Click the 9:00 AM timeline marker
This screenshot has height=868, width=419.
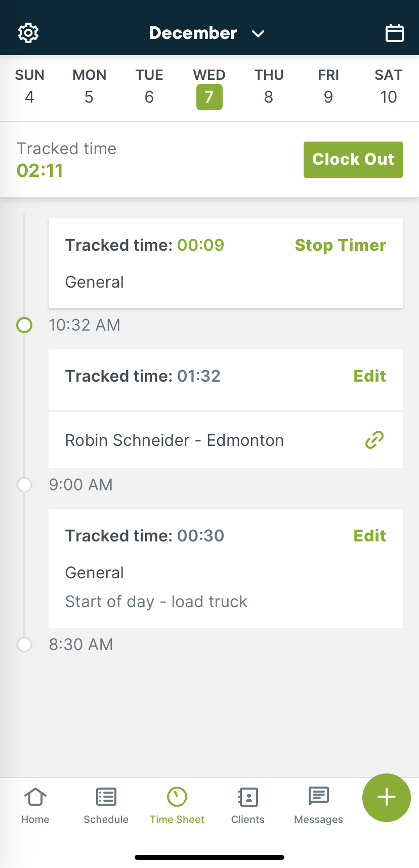[x=24, y=485]
